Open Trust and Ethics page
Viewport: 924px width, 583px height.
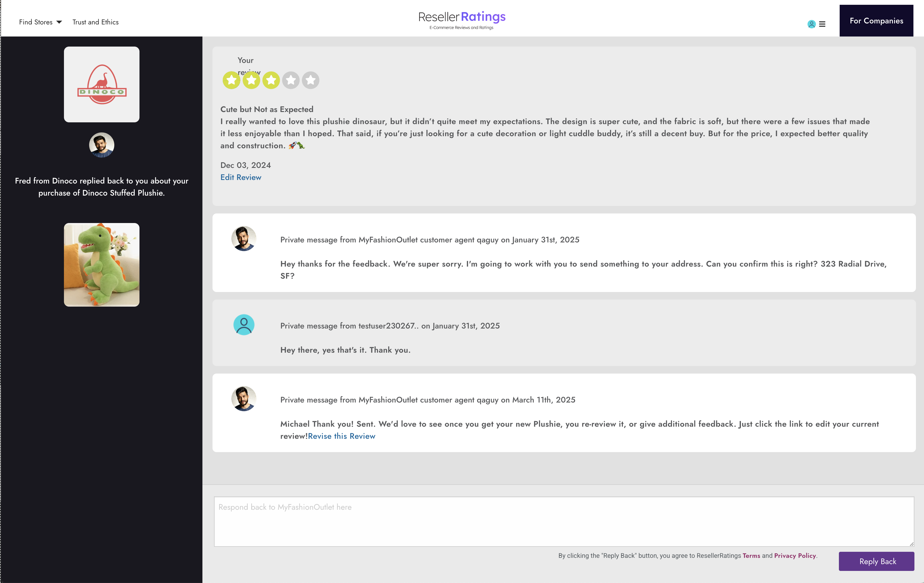point(95,22)
